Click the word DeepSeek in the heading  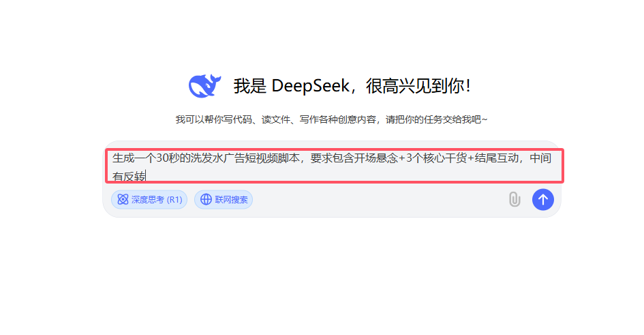pyautogui.click(x=311, y=87)
